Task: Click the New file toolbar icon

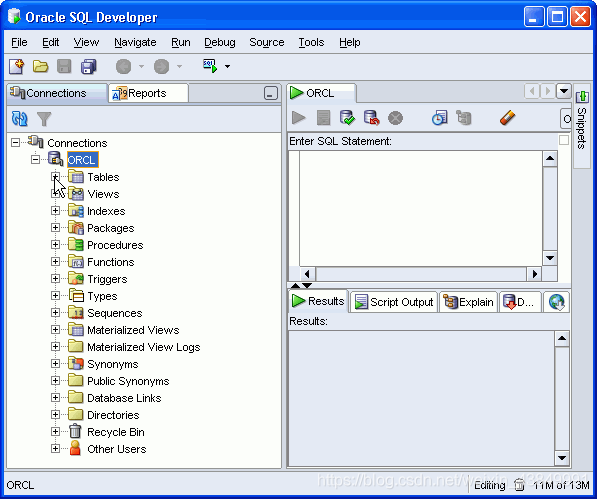Action: click(16, 66)
